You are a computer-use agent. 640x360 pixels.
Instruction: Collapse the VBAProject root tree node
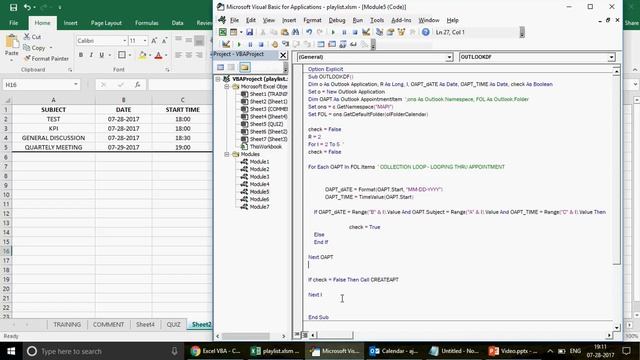[218, 79]
